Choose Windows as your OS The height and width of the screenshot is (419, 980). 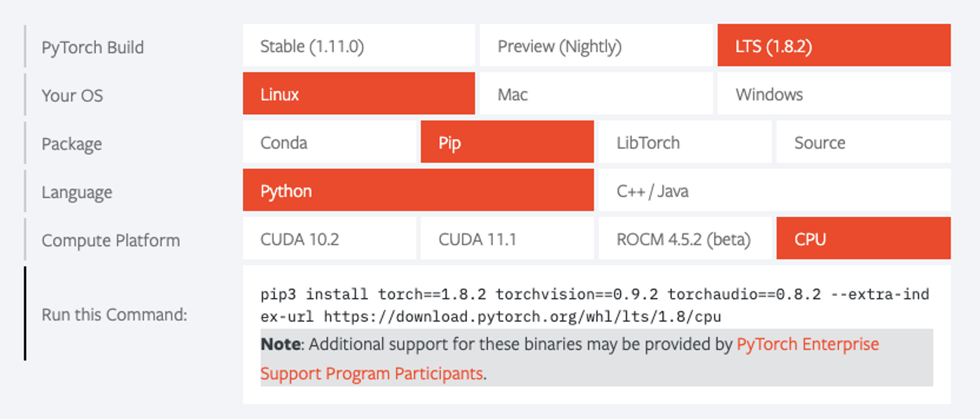coord(834,94)
